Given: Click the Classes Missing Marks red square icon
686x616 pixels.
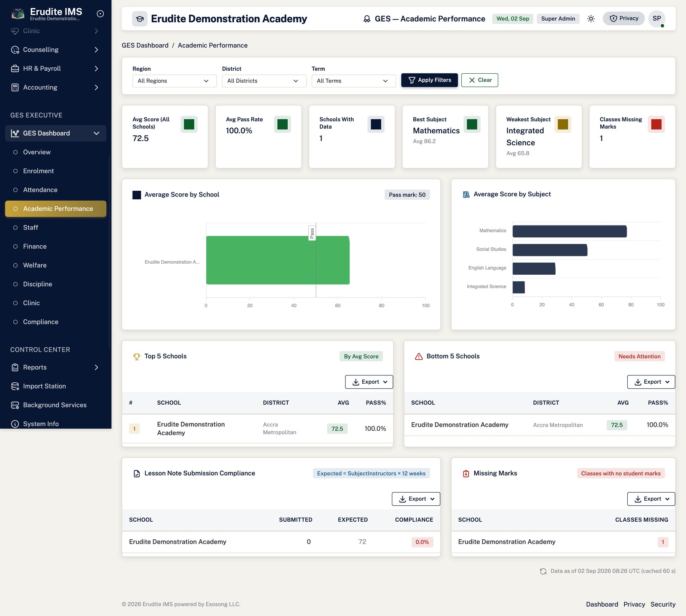Looking at the screenshot, I should 656,124.
